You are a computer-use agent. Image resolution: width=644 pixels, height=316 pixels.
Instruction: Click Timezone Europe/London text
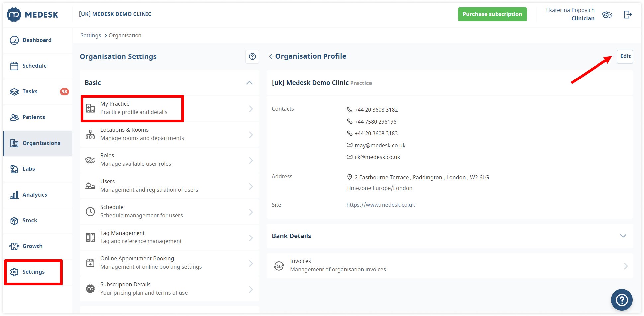point(379,188)
